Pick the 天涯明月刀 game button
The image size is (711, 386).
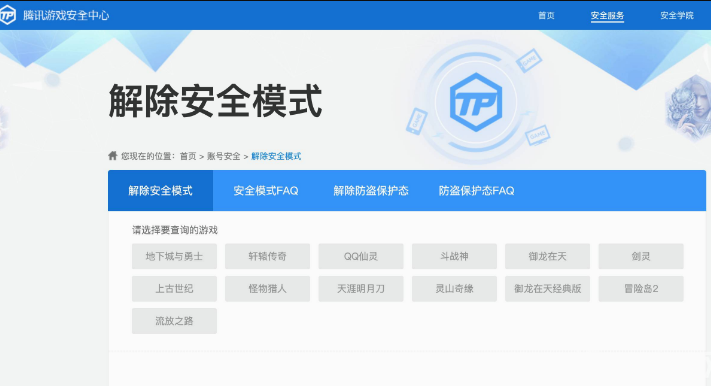(360, 288)
